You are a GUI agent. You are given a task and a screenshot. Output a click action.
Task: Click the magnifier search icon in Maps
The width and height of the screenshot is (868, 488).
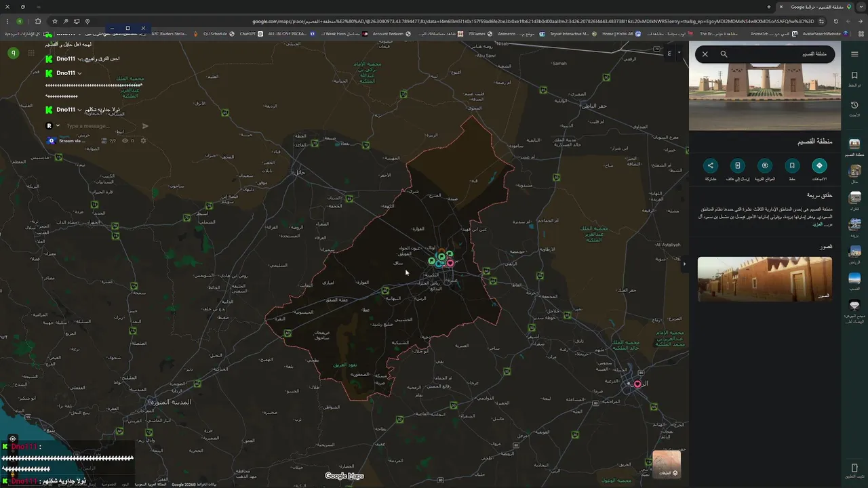(724, 54)
